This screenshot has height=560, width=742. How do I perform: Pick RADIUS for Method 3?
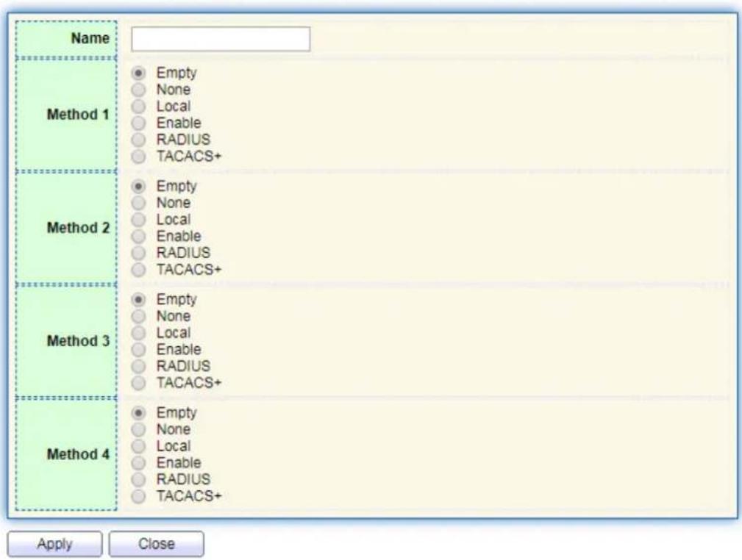(x=138, y=366)
